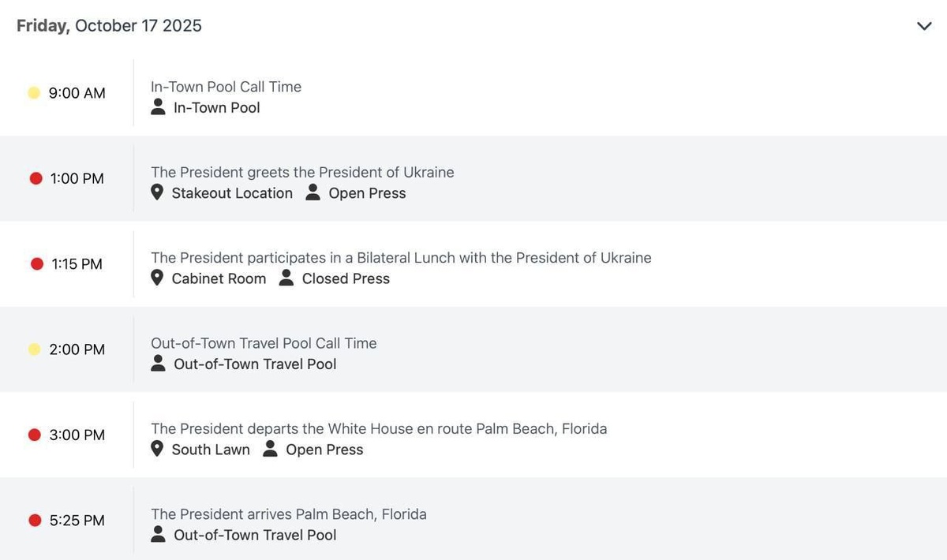
Task: Click person icon beside Out-of-Town Travel Pool at 2:00 PM
Action: tap(158, 364)
